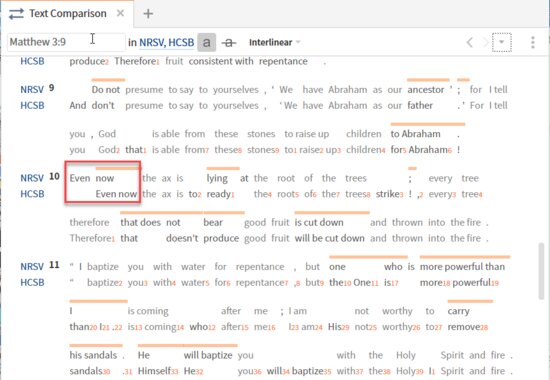Click 'remove' in the HCSB line
The width and height of the screenshot is (550, 380).
pyautogui.click(x=465, y=327)
